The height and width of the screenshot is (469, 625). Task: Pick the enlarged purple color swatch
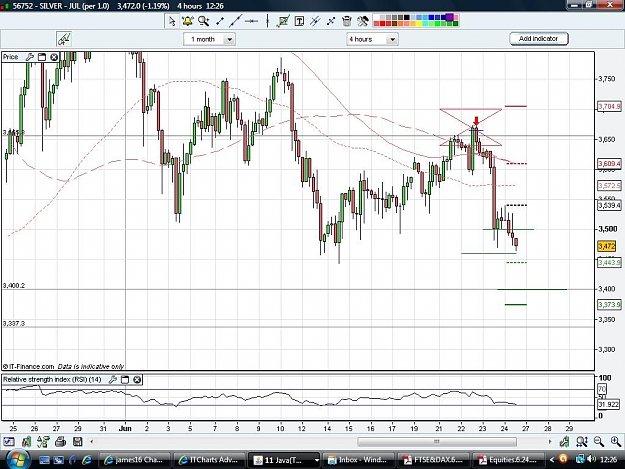pyautogui.click(x=450, y=17)
